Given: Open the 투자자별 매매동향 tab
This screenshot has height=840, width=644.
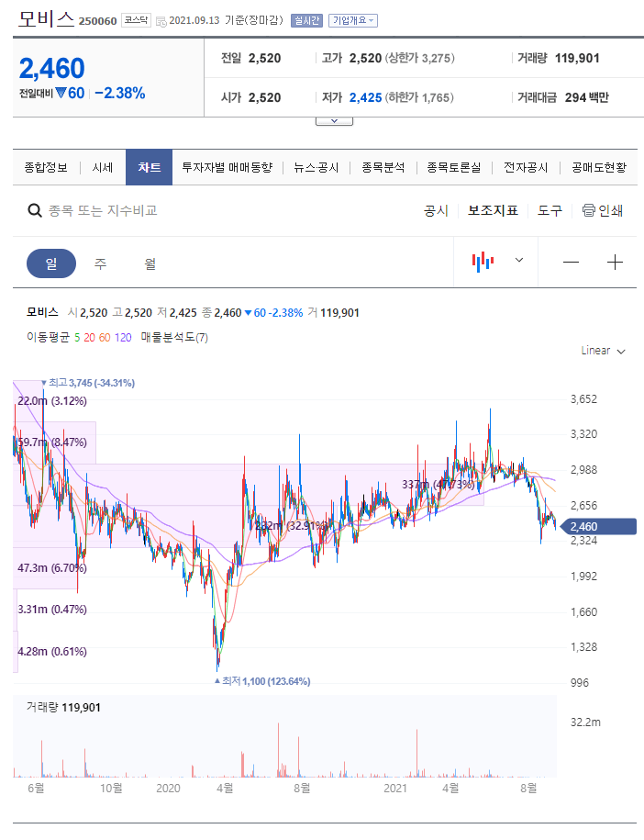Looking at the screenshot, I should coord(227,168).
